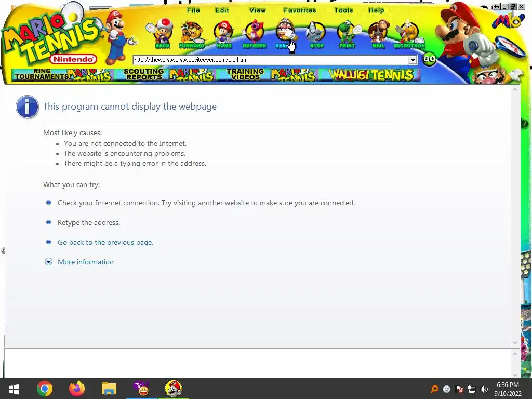Click 'There might be a typing error' text
Viewport: 532px width, 399px height.
click(135, 163)
